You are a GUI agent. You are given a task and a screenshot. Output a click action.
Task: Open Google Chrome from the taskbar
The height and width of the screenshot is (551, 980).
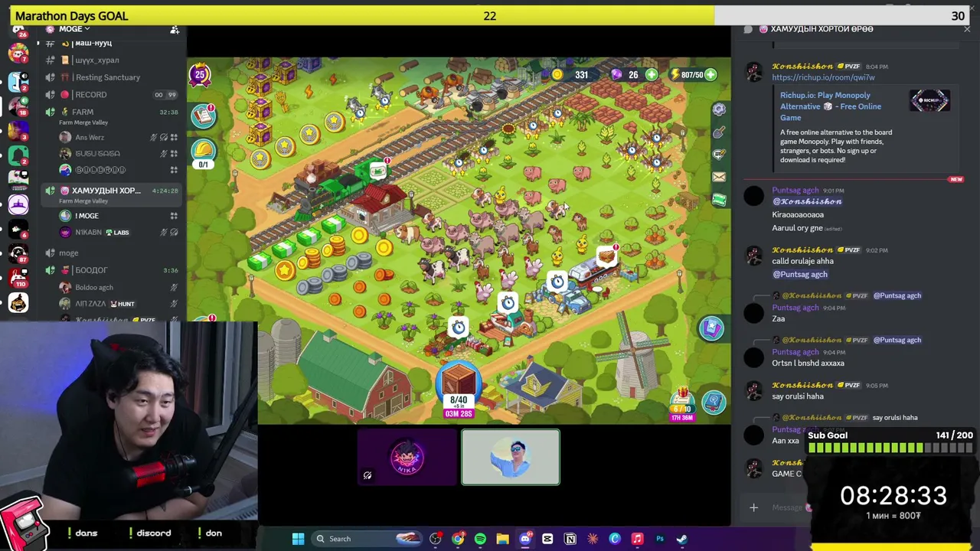(458, 539)
